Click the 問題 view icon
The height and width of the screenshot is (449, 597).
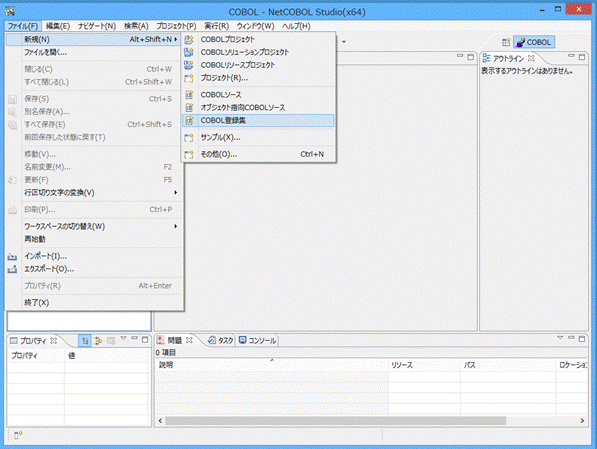click(x=161, y=340)
